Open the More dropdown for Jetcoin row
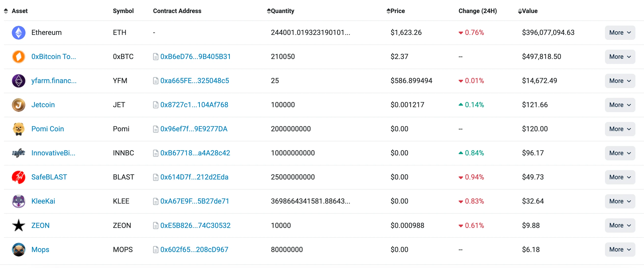 [x=620, y=105]
